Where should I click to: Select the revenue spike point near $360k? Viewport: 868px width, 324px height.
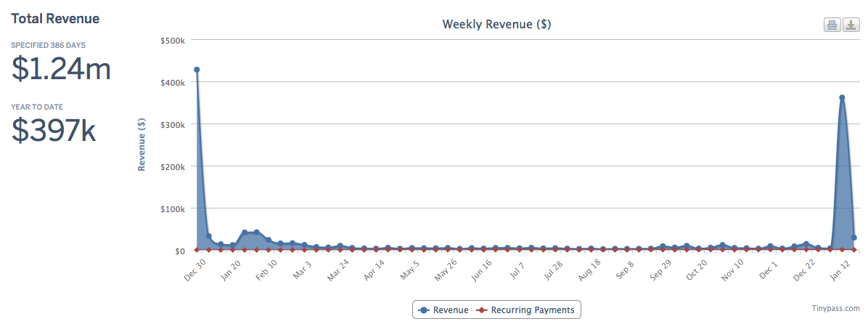pyautogui.click(x=842, y=97)
